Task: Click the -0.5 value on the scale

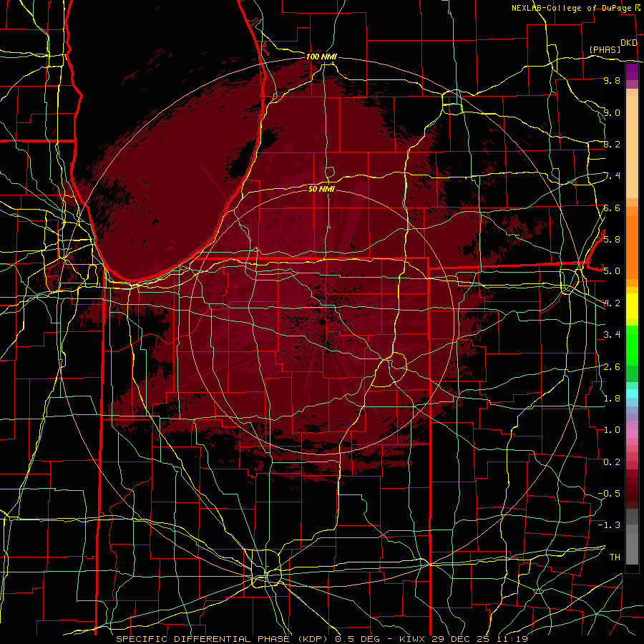Action: click(x=609, y=493)
